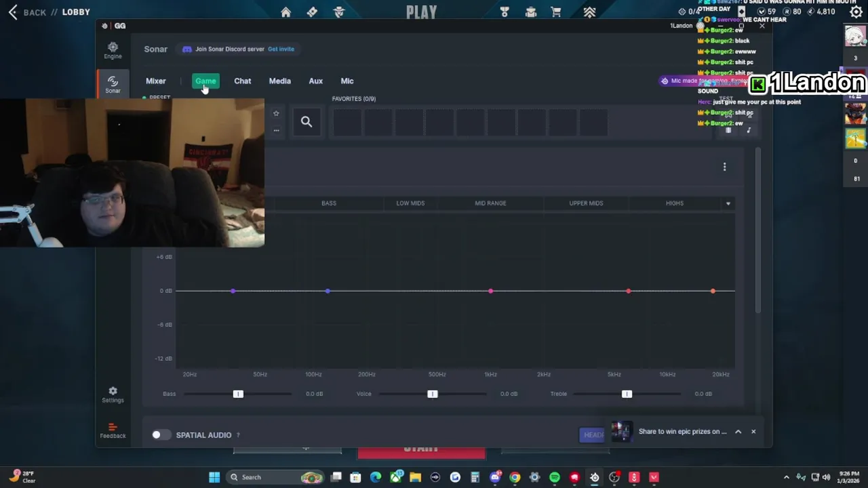Open the three-dot equalizer options menu
868x488 pixels.
[x=724, y=167]
